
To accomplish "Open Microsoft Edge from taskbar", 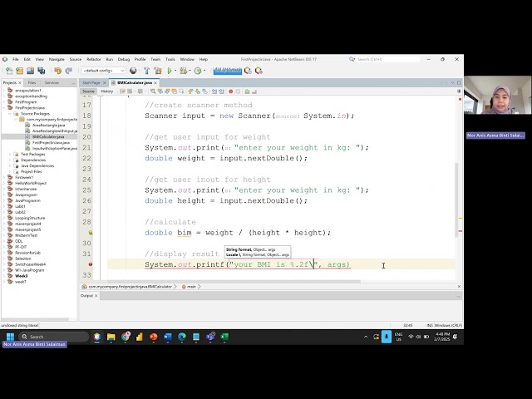I will tap(182, 337).
